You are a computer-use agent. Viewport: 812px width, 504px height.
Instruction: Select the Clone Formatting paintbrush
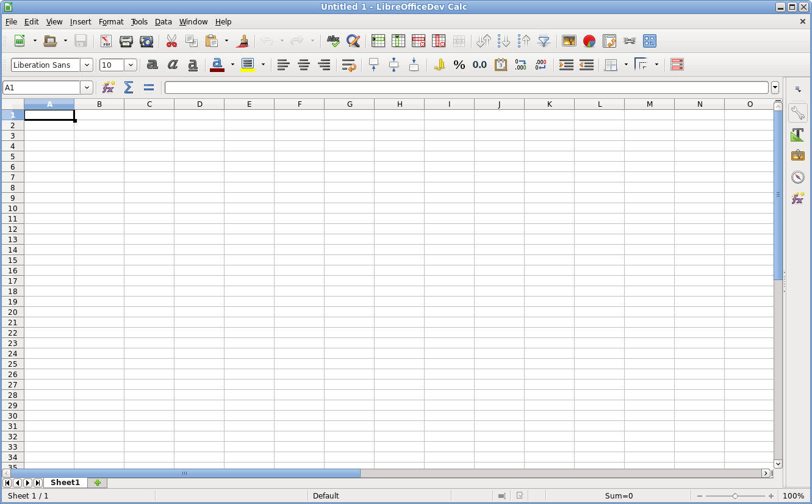[x=243, y=41]
